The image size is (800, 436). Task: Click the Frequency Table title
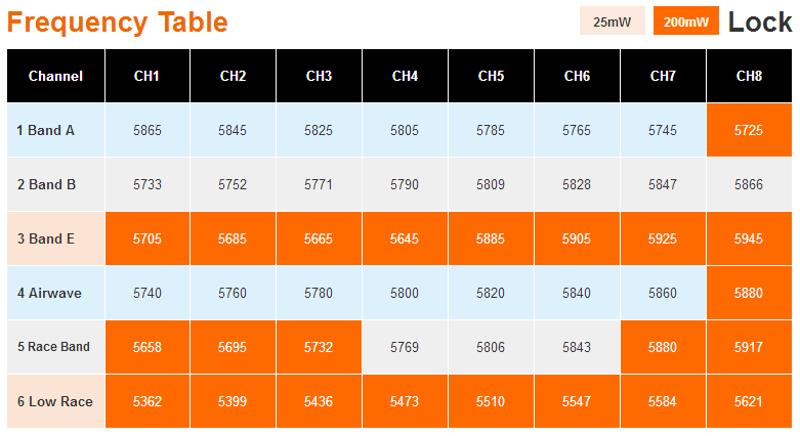[x=118, y=21]
